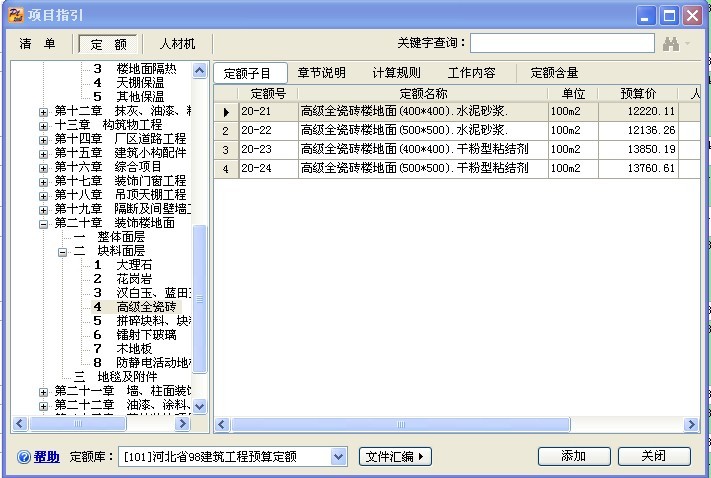Select tree item 4 高级全瓷砖
This screenshot has width=711, height=478.
click(x=135, y=307)
